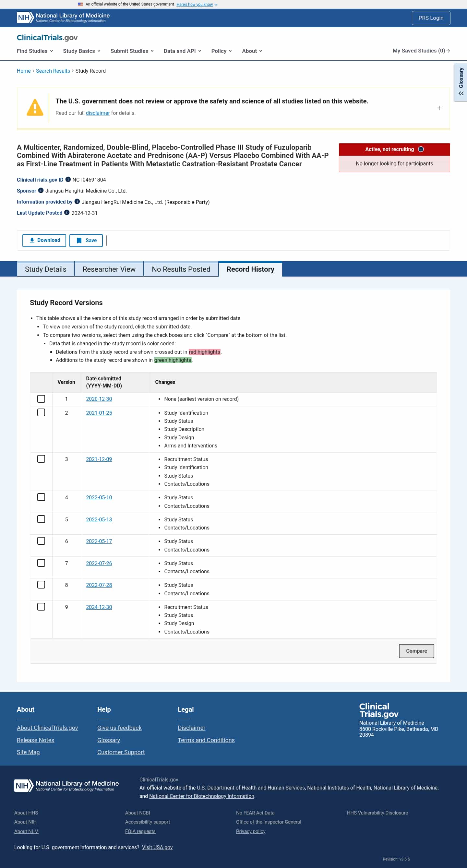The image size is (467, 868).
Task: Open the Submit Studies dropdown menu
Action: click(132, 51)
